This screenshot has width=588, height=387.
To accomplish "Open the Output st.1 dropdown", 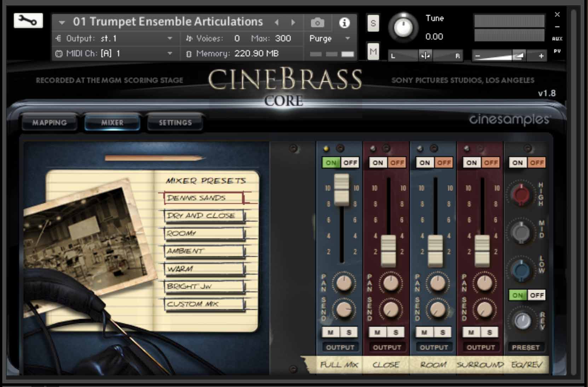I will pos(170,39).
